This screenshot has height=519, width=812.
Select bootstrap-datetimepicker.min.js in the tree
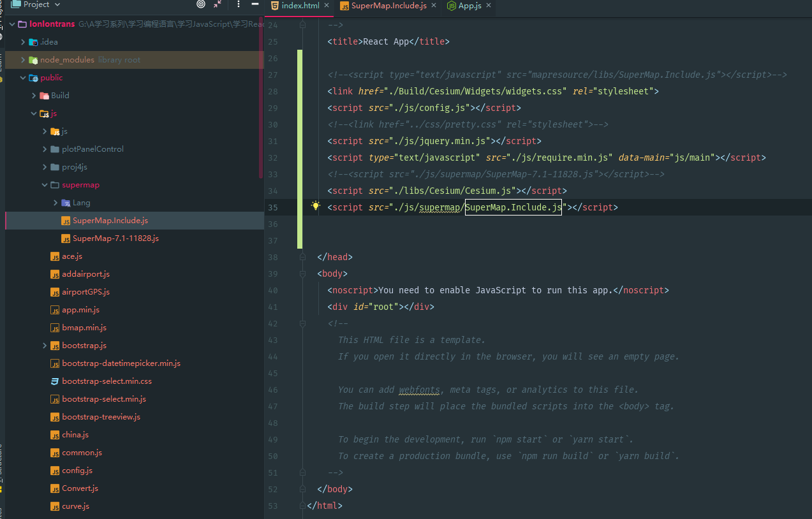pyautogui.click(x=121, y=363)
